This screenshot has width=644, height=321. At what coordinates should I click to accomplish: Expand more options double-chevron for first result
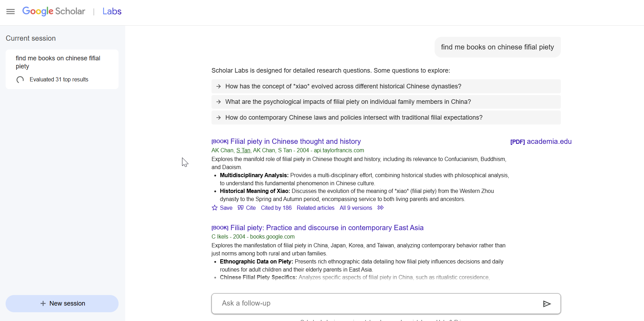pos(381,208)
